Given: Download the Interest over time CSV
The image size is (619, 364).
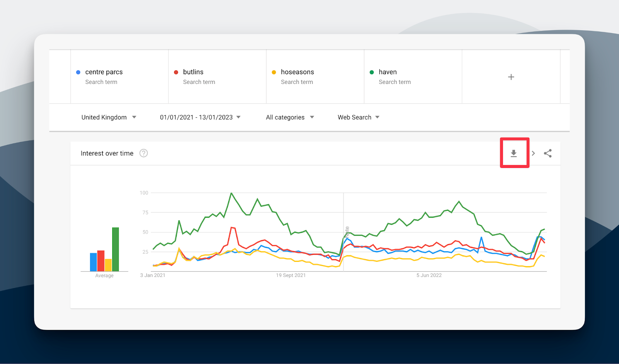Looking at the screenshot, I should (514, 154).
